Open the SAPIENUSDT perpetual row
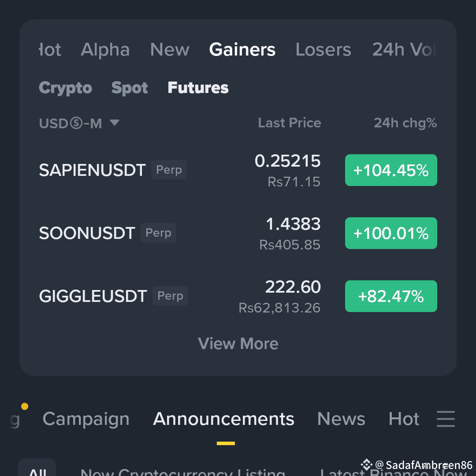 238,170
